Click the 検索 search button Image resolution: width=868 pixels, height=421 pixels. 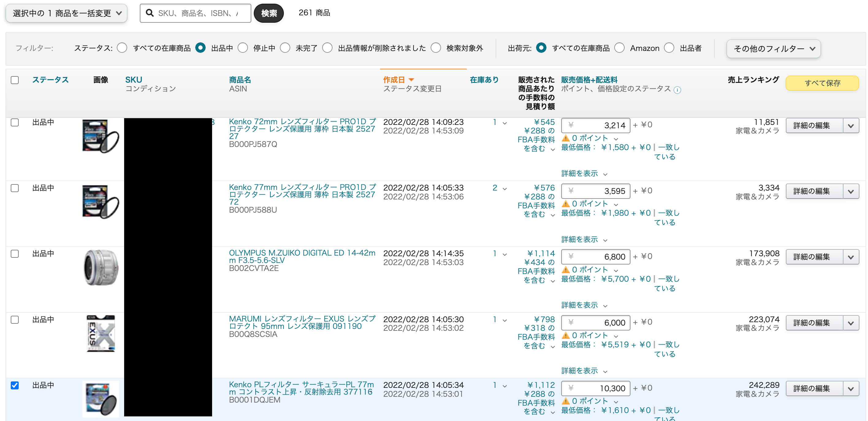tap(269, 13)
